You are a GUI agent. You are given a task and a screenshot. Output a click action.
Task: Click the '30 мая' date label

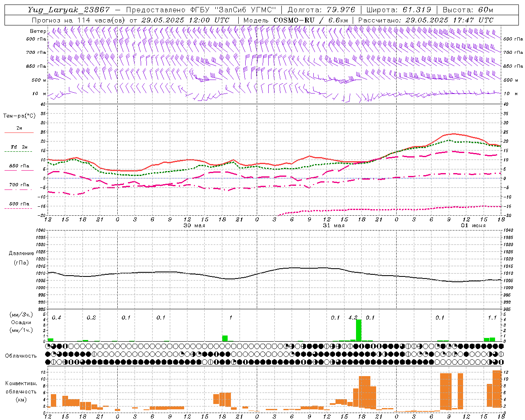(194, 226)
